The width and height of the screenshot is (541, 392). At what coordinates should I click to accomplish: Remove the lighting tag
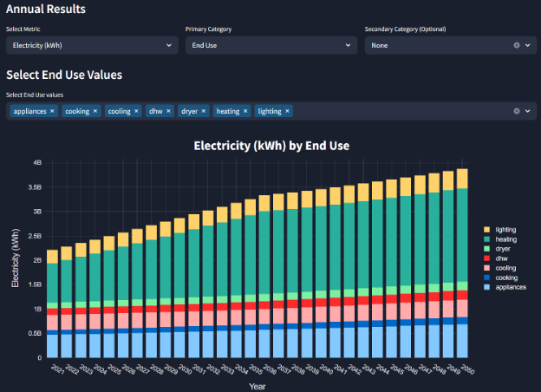click(x=287, y=111)
